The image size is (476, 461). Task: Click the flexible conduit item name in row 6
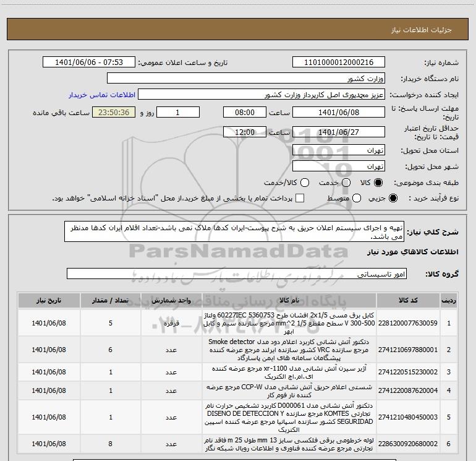(289, 444)
